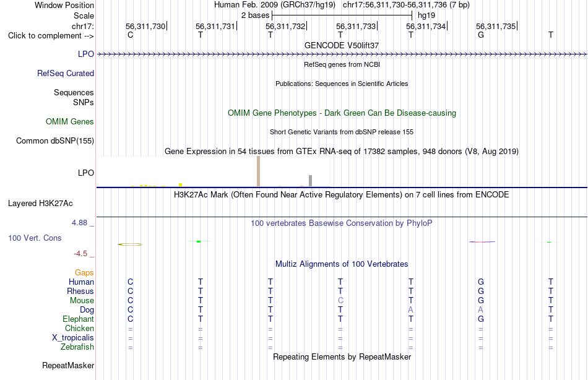The height and width of the screenshot is (380, 588).
Task: Click the -4.5 PhyloP lower scale value
Action: (80, 254)
